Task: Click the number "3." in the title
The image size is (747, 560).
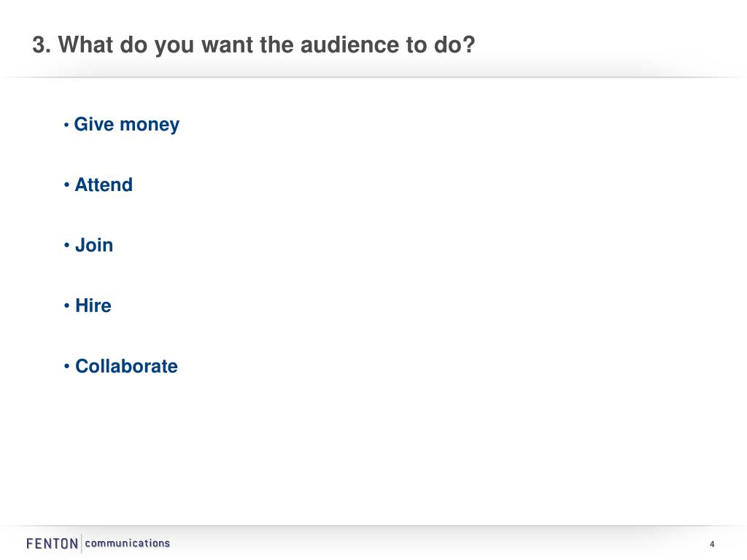Action: [42, 44]
